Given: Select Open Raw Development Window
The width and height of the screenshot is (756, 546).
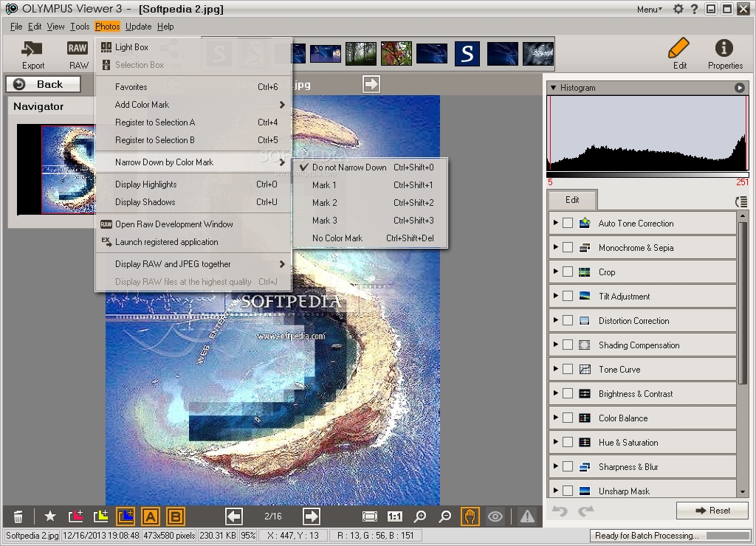Looking at the screenshot, I should click(x=193, y=224).
